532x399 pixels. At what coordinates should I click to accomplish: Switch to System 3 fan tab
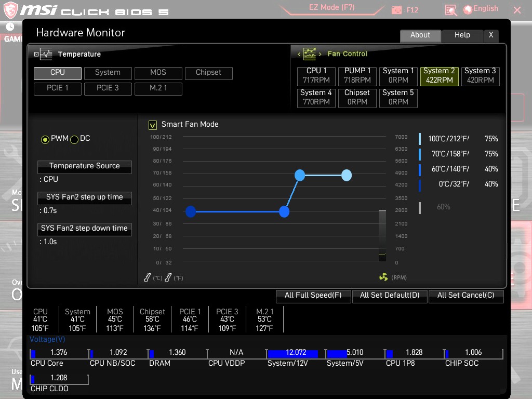pyautogui.click(x=481, y=76)
